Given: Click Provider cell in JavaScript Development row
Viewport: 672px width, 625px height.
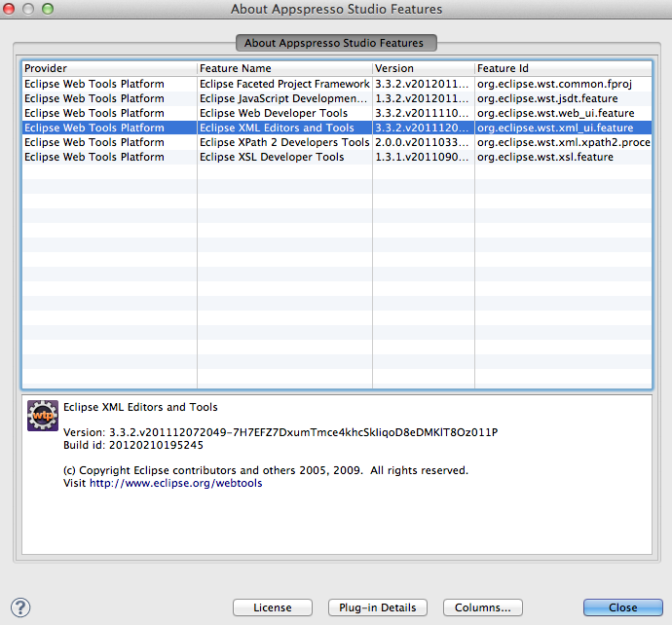Looking at the screenshot, I should [109, 98].
